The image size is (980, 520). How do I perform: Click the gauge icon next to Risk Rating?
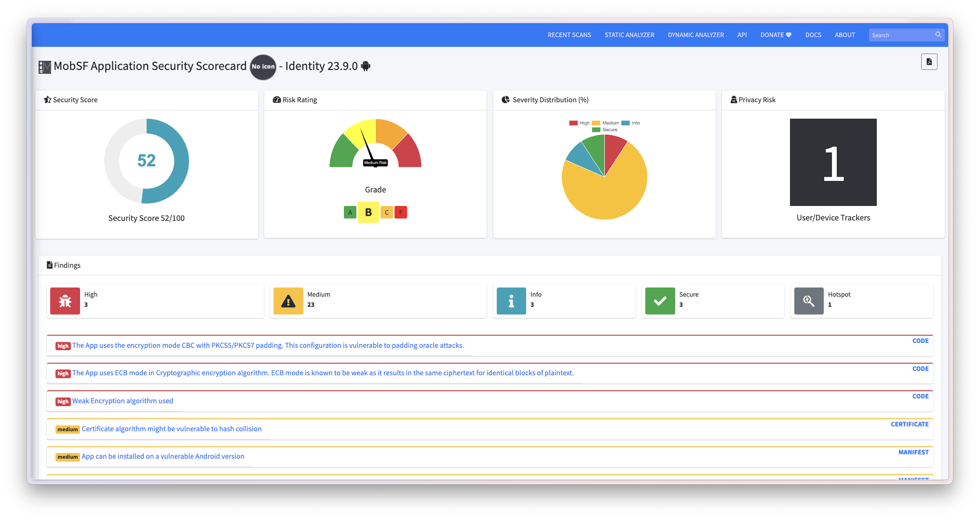coord(277,100)
